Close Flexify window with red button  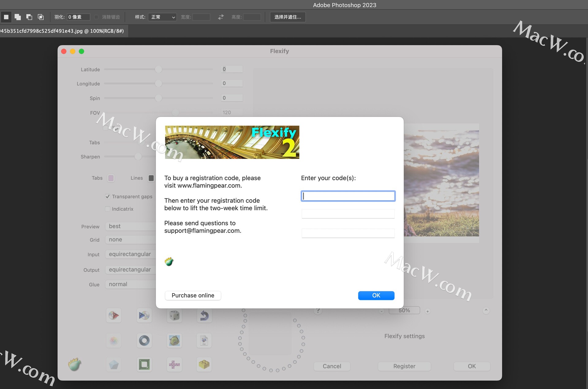click(64, 51)
